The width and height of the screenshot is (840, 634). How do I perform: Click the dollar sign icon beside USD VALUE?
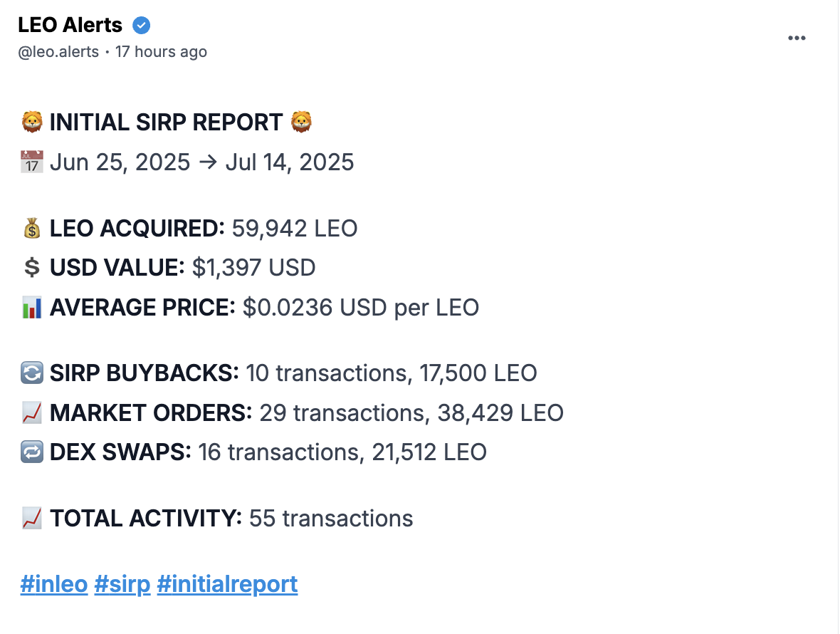pos(32,267)
